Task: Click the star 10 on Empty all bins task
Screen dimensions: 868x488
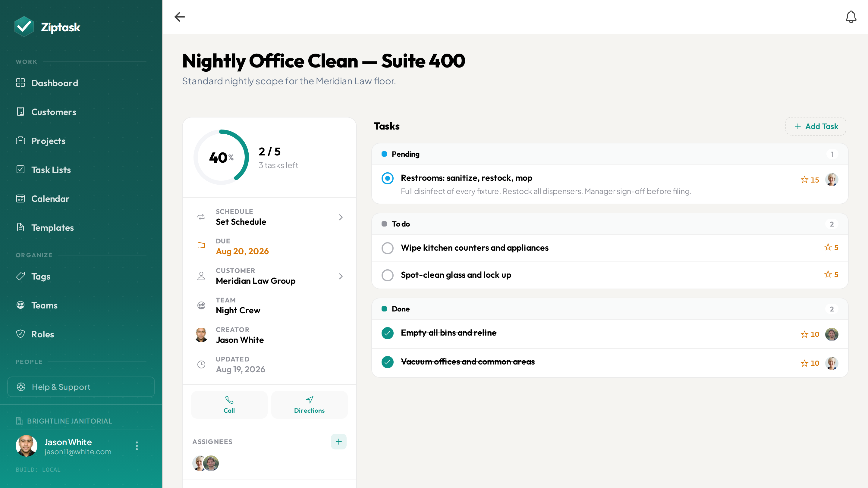Action: point(810,334)
